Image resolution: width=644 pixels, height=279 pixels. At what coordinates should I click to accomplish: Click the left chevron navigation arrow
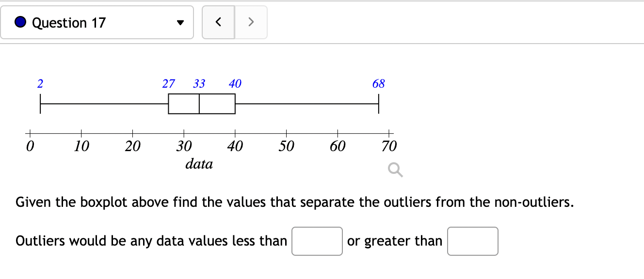pyautogui.click(x=218, y=22)
